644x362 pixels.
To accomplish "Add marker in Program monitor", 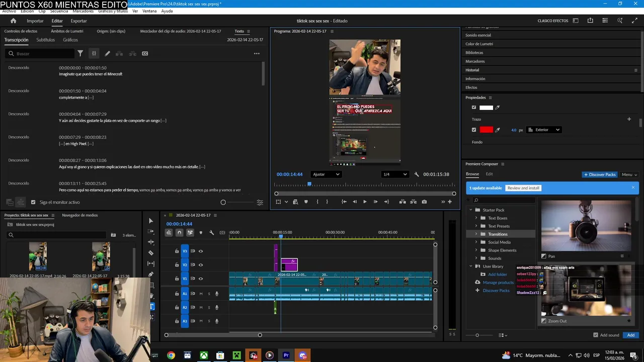I will 306,202.
